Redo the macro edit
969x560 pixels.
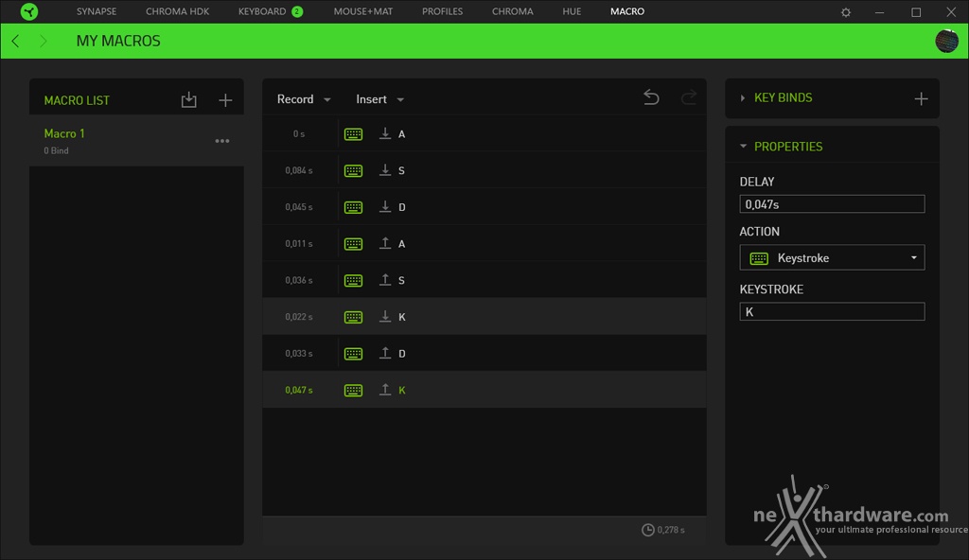tap(689, 97)
